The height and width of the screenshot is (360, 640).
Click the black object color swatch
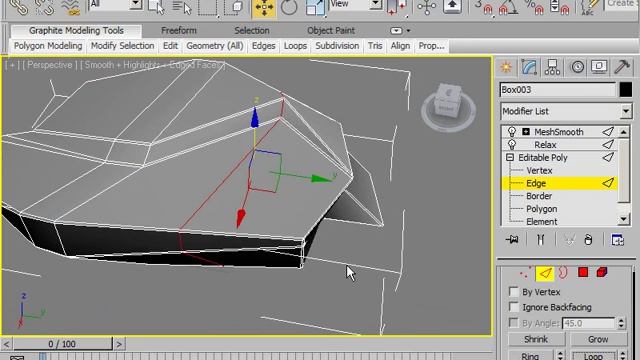(625, 89)
